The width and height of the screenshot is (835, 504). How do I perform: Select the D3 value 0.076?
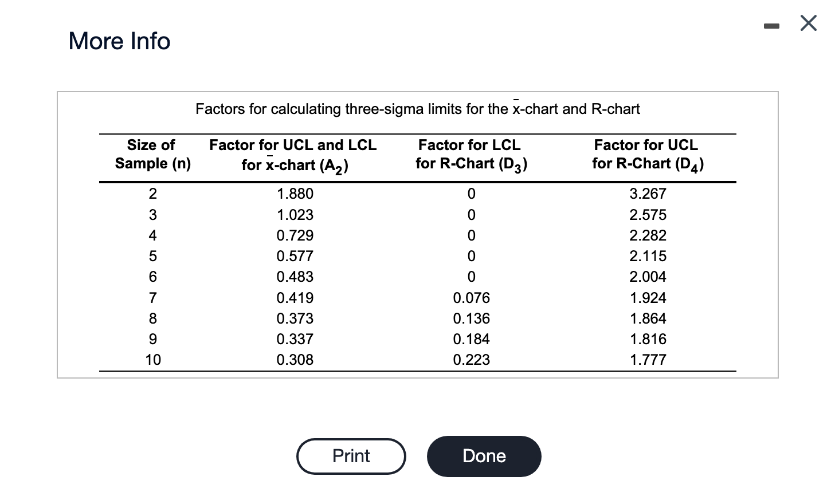click(472, 298)
